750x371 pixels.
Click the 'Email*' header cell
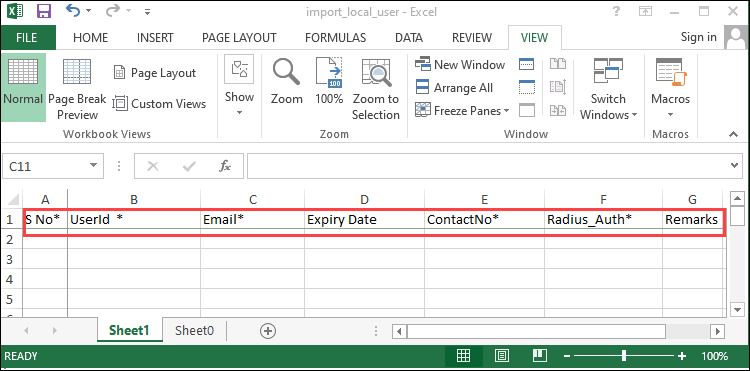pyautogui.click(x=253, y=219)
